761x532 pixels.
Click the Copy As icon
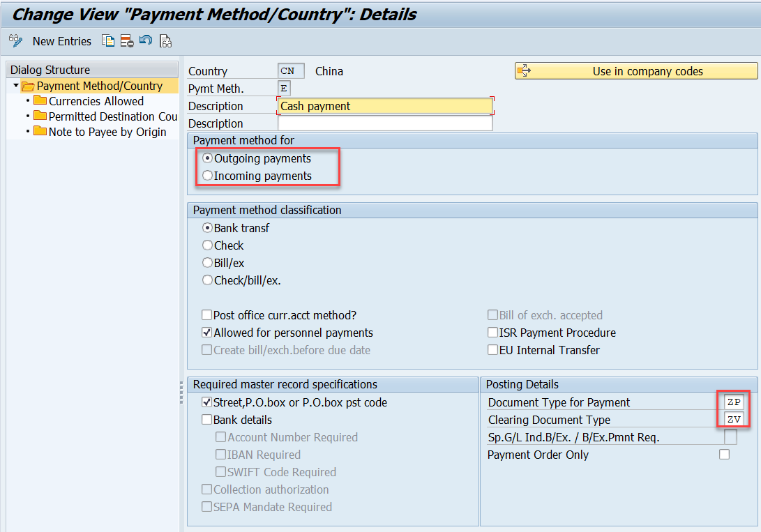[108, 41]
